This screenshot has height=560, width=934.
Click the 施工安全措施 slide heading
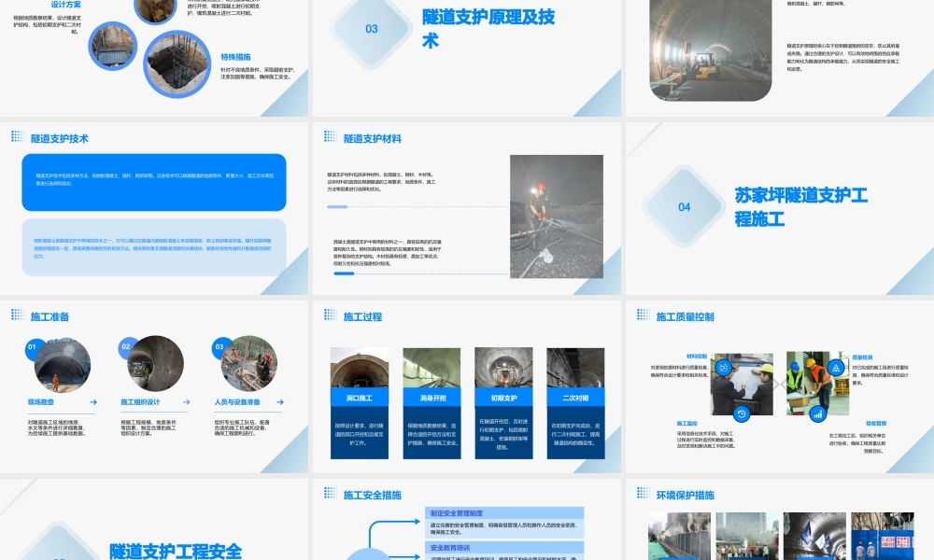coord(373,495)
